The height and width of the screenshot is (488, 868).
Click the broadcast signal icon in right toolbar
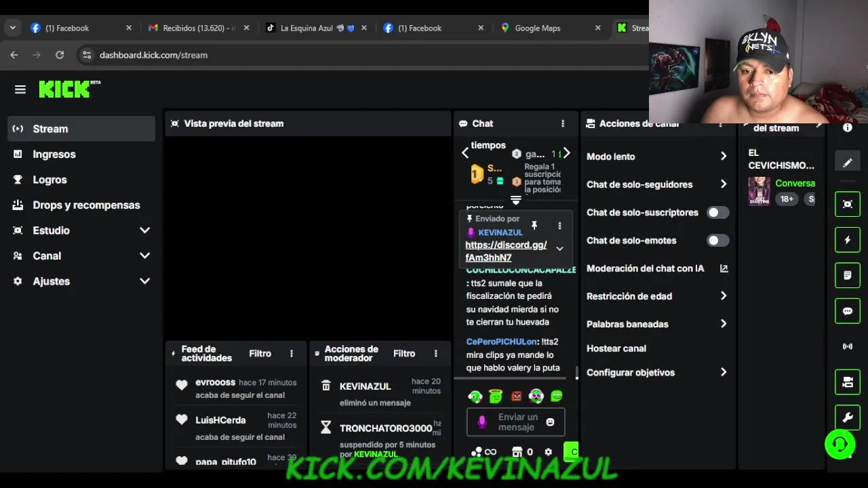click(x=847, y=346)
